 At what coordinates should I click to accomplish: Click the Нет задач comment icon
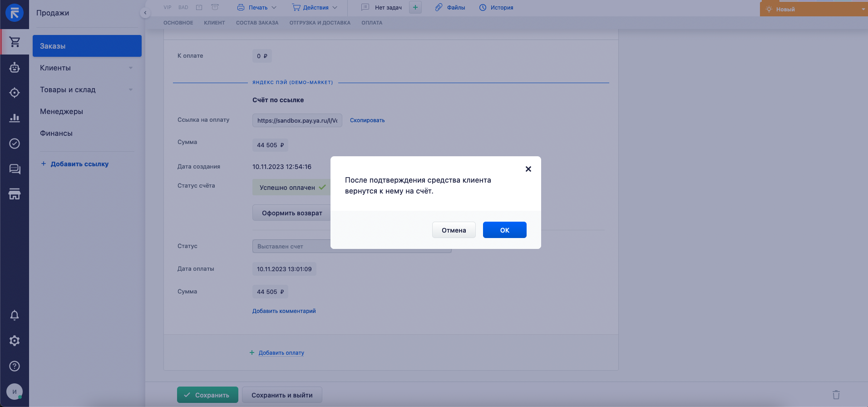pos(365,7)
